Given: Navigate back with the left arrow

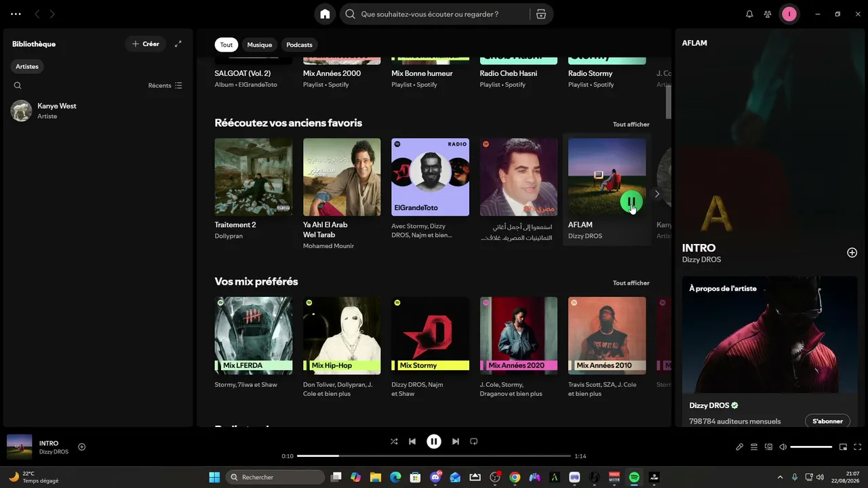Looking at the screenshot, I should [x=37, y=14].
